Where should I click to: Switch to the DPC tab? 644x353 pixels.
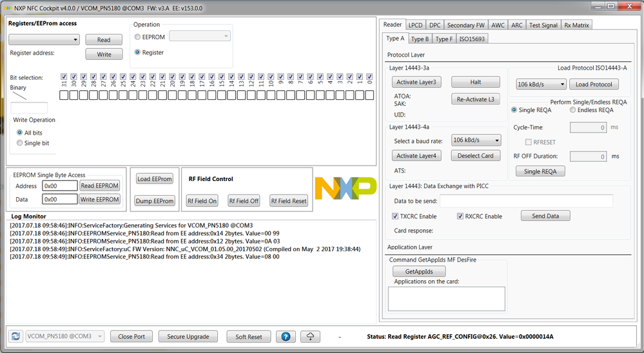pos(434,25)
